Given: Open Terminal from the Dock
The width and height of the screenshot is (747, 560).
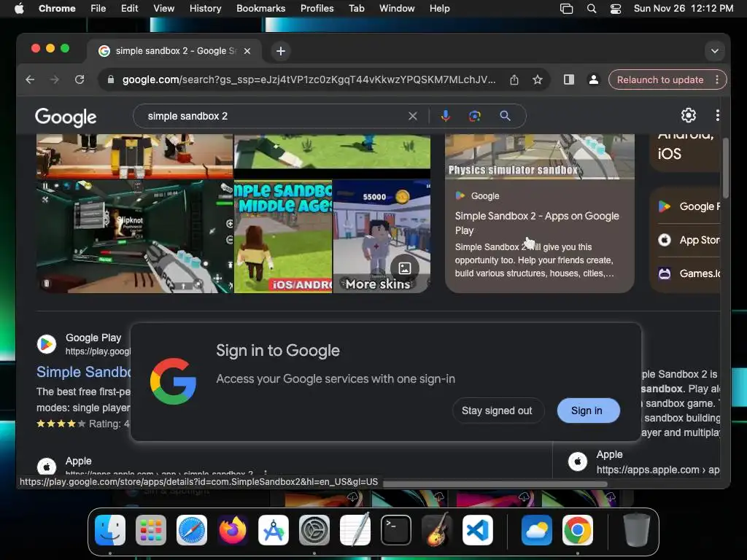Looking at the screenshot, I should 396,530.
